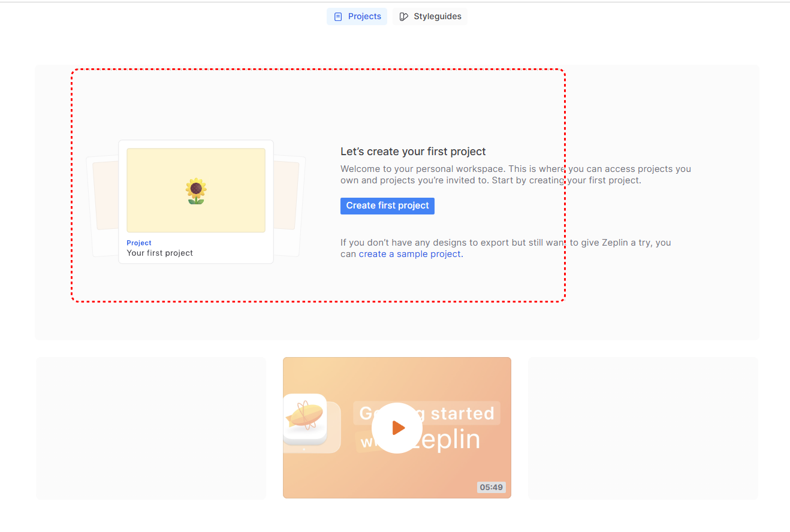The height and width of the screenshot is (532, 790).
Task: Click the Create first project button
Action: tap(387, 205)
